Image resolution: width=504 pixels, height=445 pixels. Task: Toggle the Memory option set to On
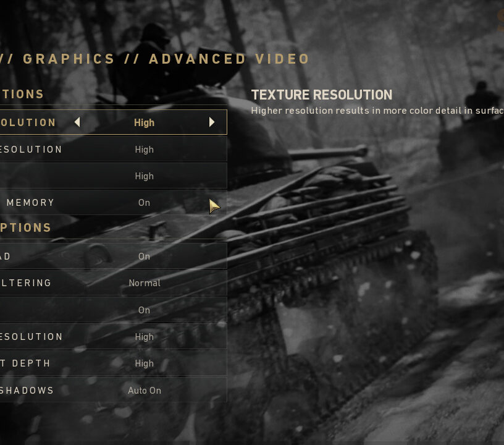(114, 203)
